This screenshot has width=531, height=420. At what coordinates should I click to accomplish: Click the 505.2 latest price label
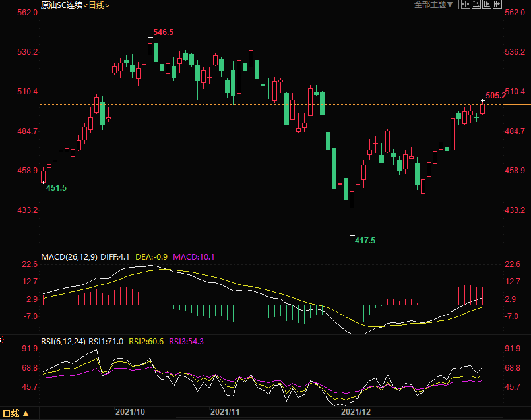pyautogui.click(x=495, y=96)
